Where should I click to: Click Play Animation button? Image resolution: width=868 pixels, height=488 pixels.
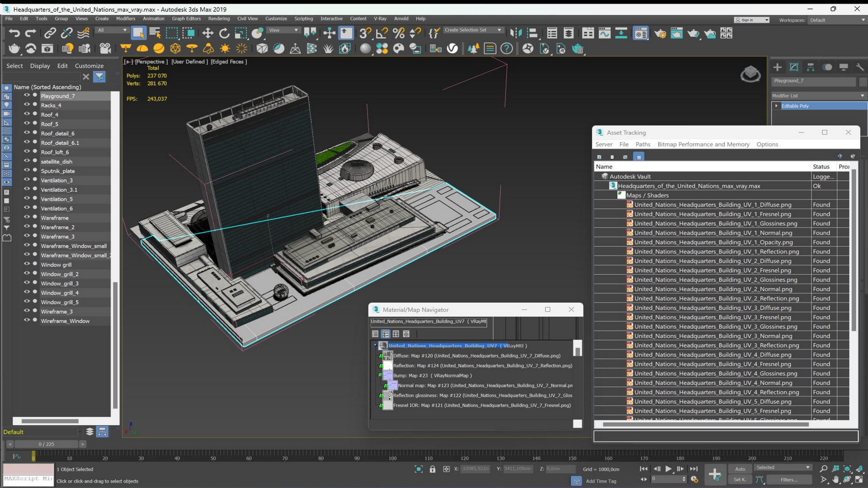[x=668, y=469]
